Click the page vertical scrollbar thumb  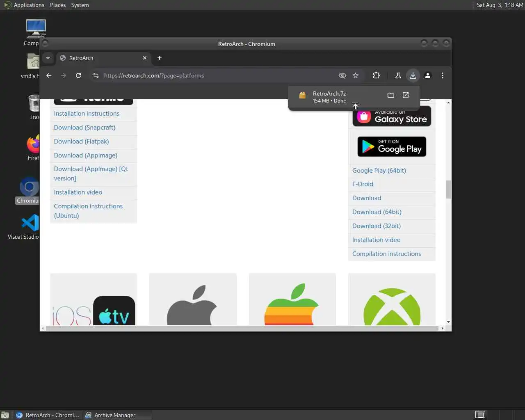point(448,189)
